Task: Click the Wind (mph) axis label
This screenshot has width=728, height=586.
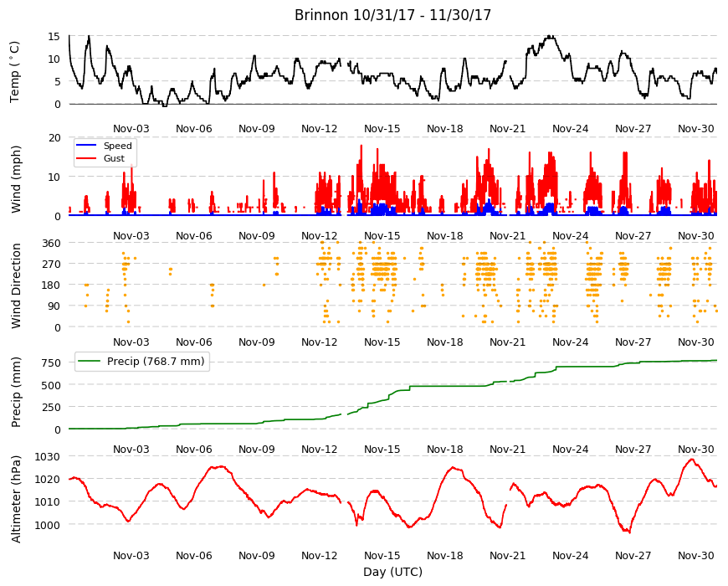Action: coord(16,179)
